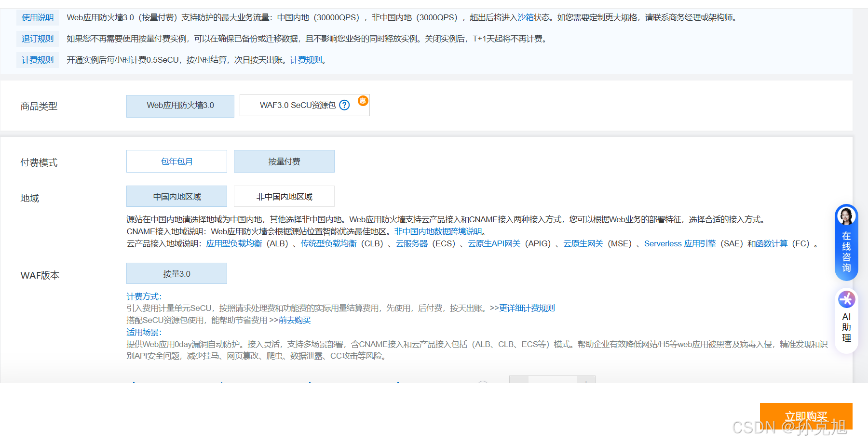Open the 云服务器 link

412,243
